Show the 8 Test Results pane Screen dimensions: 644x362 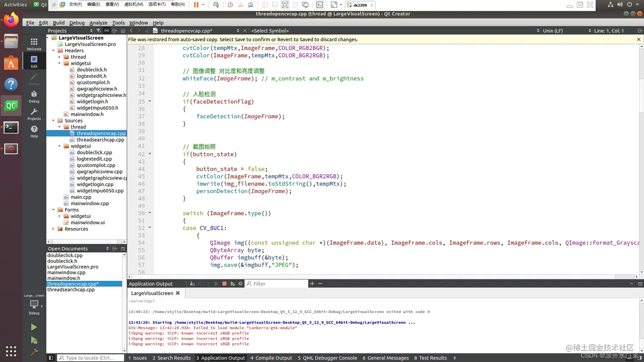click(x=430, y=358)
